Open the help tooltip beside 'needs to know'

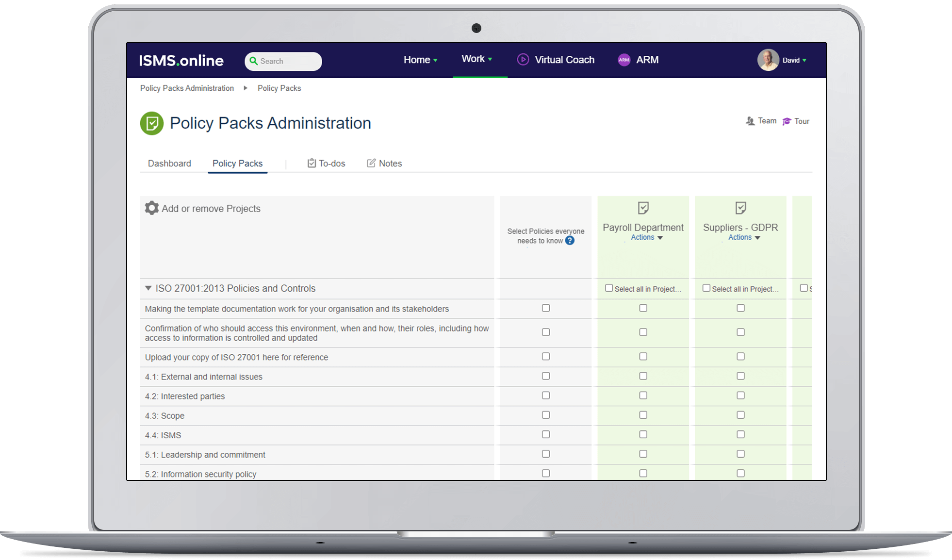click(x=570, y=241)
